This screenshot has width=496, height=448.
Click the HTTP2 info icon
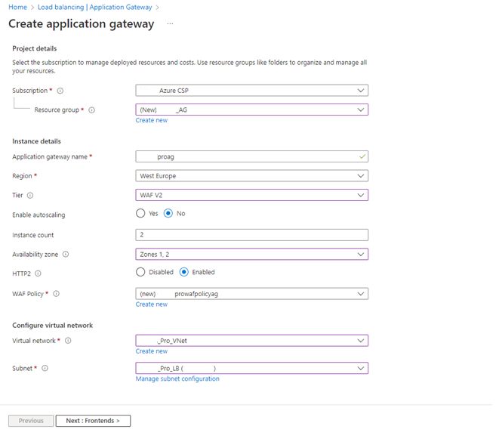pos(38,273)
